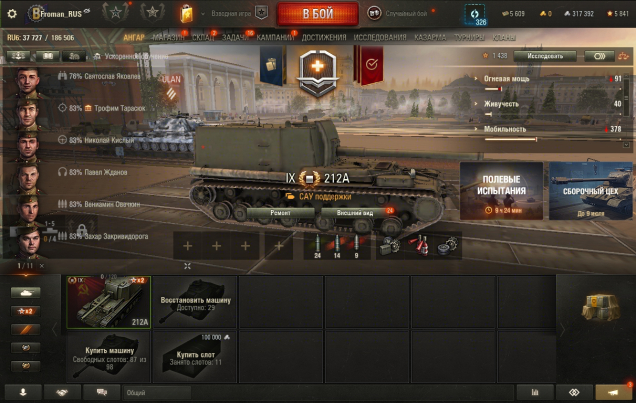Switch to the ДОСТИЖЕНИЯ tab
Image resolution: width=636 pixels, height=403 pixels.
(x=324, y=38)
